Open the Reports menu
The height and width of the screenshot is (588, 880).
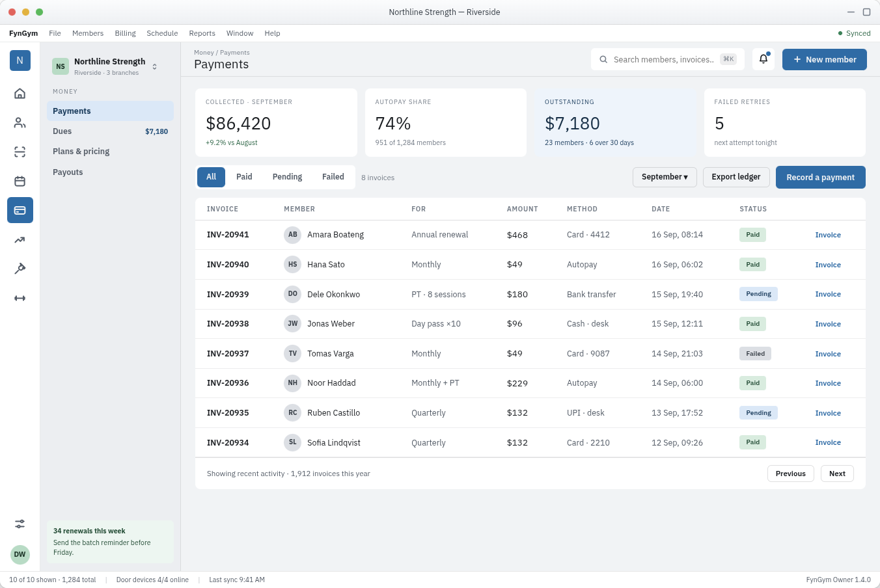(202, 33)
